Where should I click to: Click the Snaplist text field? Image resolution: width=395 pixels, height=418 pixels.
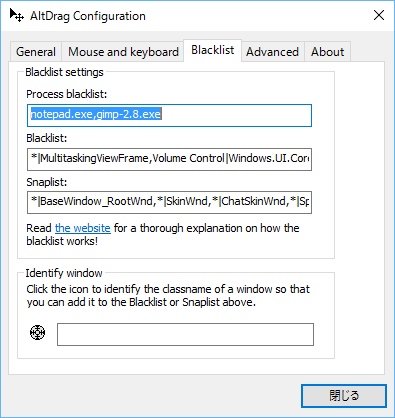pyautogui.click(x=169, y=202)
